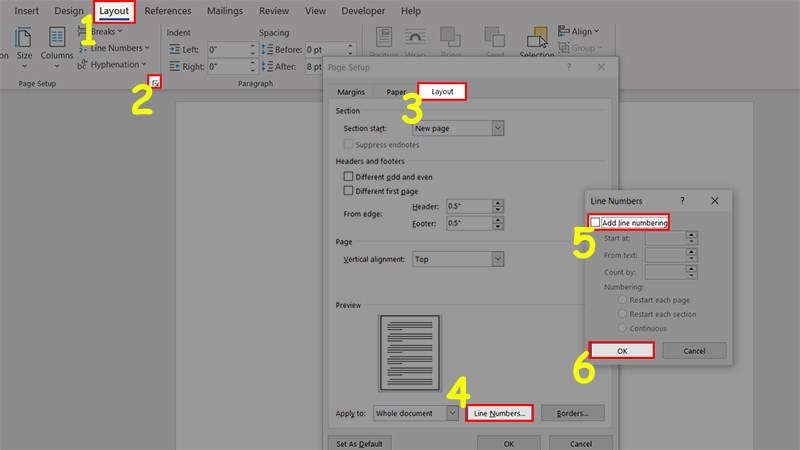Check Add line numbering checkbox

[595, 222]
